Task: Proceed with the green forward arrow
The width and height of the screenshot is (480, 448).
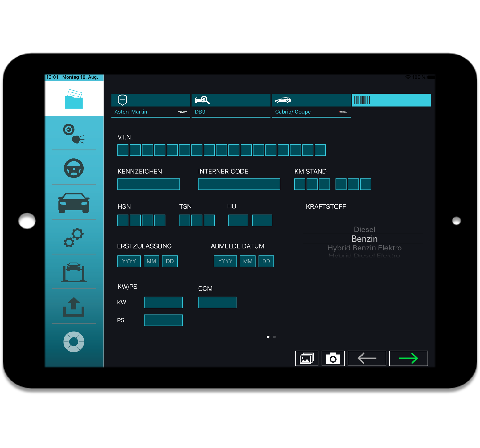Action: point(408,358)
